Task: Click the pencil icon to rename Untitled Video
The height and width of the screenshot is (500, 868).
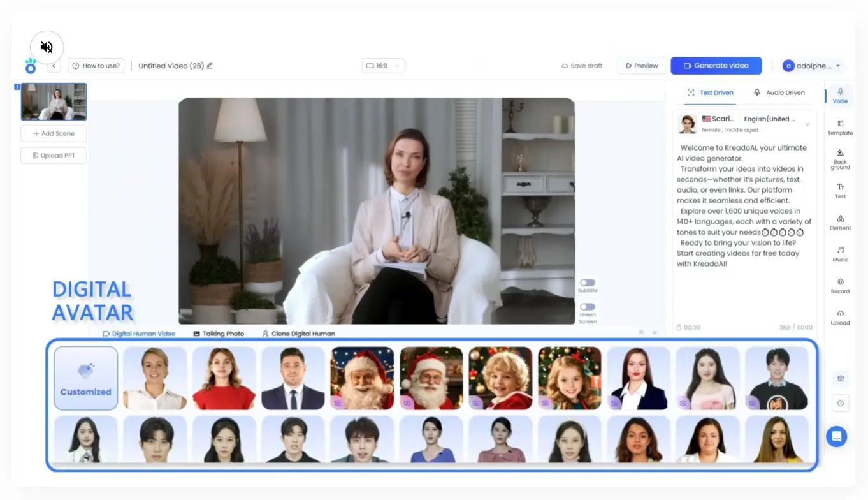Action: pyautogui.click(x=210, y=66)
